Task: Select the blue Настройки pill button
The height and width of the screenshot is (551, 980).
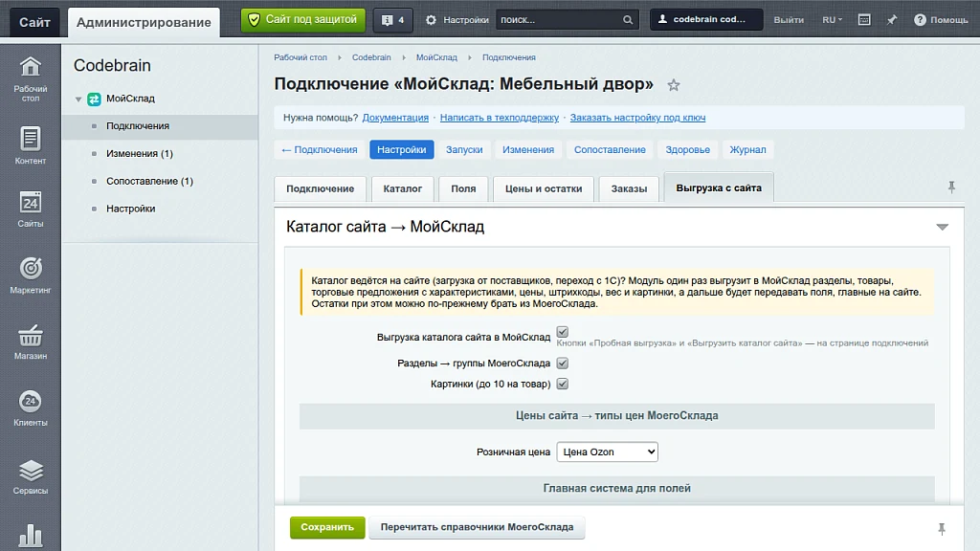Action: pos(401,150)
